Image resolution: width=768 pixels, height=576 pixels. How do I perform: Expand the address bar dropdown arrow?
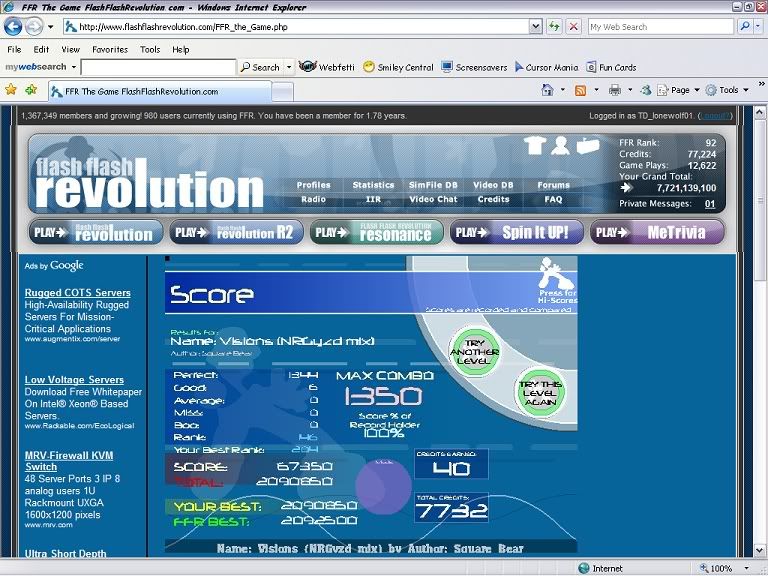[535, 27]
